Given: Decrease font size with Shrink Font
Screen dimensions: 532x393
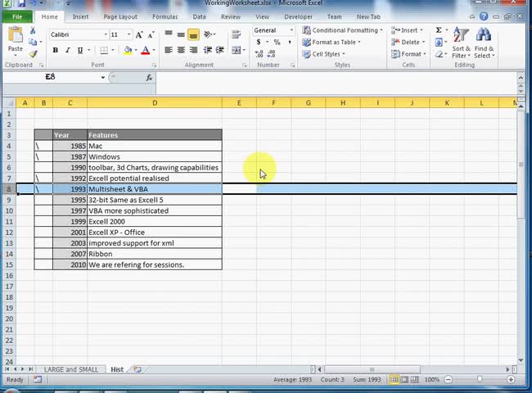Looking at the screenshot, I should (151, 34).
